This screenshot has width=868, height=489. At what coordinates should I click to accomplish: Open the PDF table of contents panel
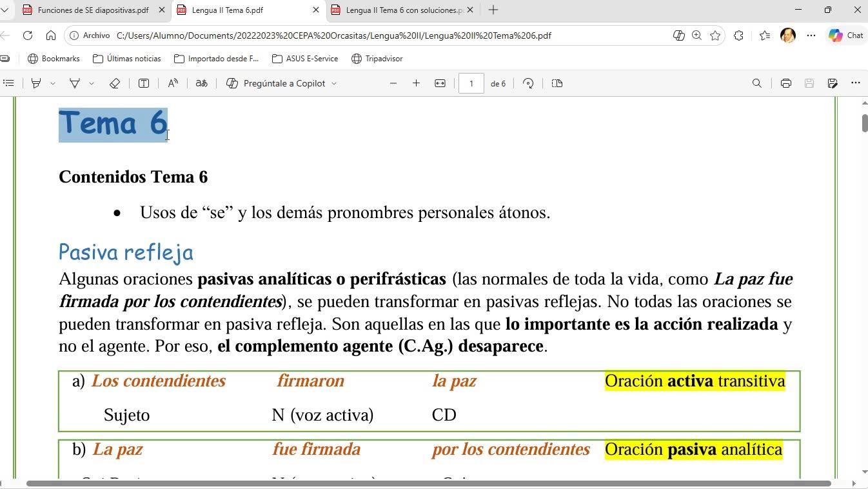coord(8,83)
